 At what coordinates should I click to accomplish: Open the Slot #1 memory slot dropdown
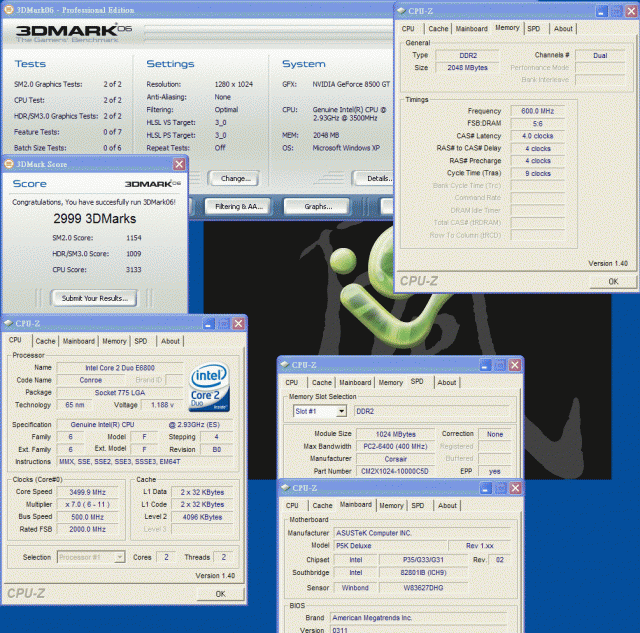pyautogui.click(x=341, y=411)
